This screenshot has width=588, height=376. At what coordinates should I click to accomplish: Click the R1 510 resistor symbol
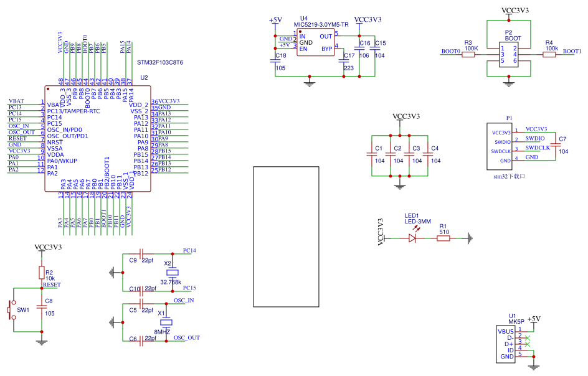click(x=443, y=237)
